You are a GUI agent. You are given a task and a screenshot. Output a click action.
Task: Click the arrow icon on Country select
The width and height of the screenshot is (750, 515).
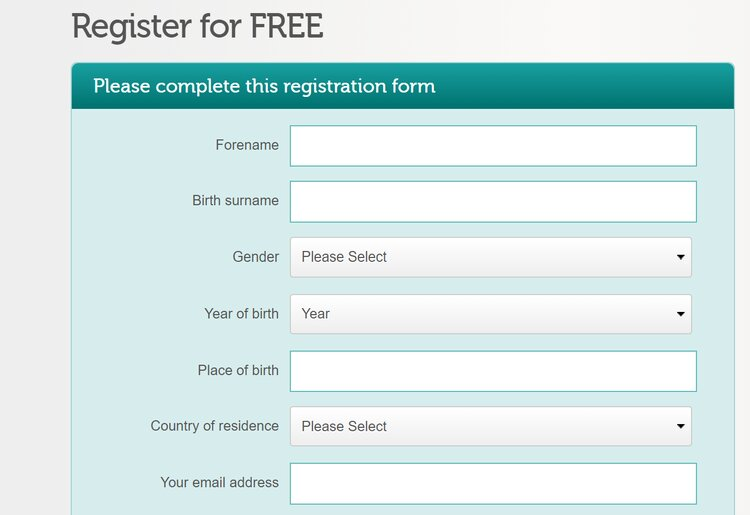tap(681, 426)
